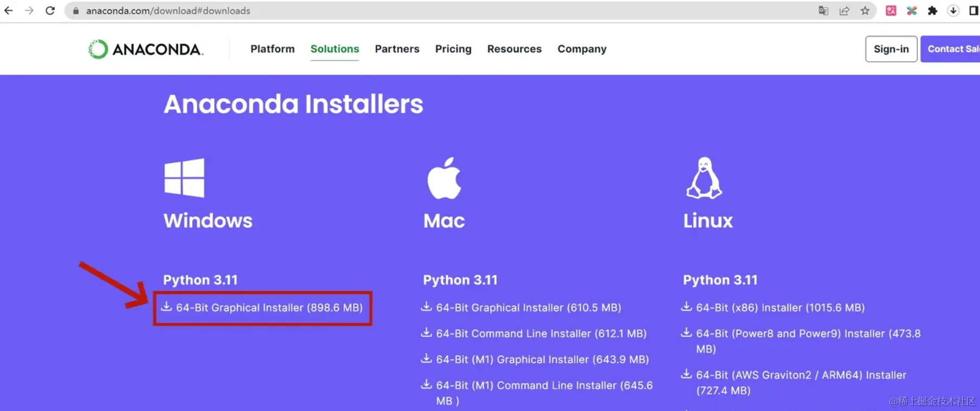Go back using browser back arrow
Screen dimensions: 980x411
[x=9, y=10]
